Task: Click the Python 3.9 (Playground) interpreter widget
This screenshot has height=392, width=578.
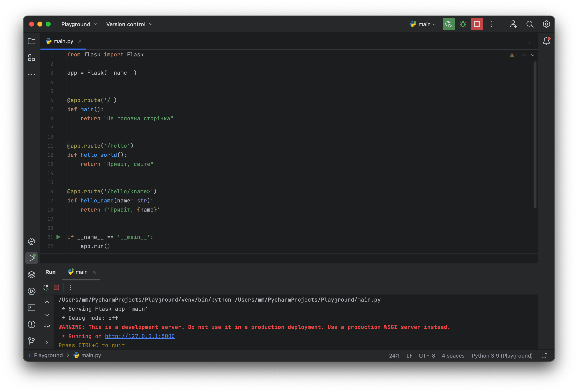Action: click(502, 355)
